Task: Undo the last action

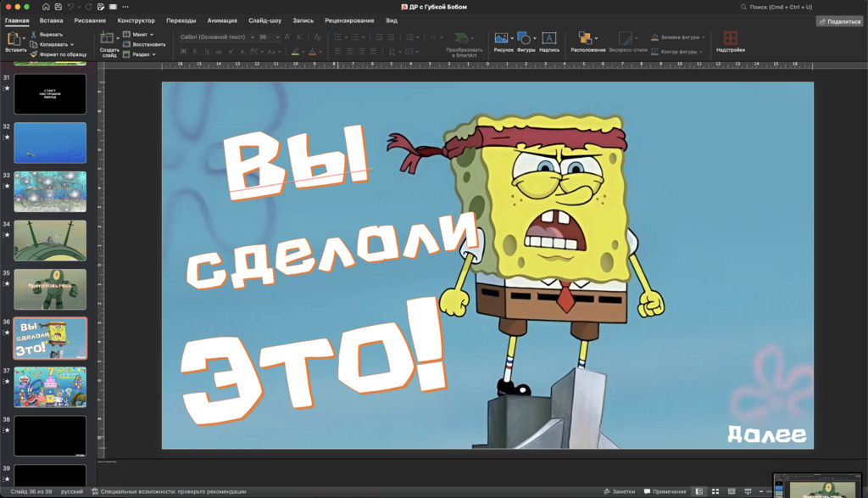Action: coord(71,7)
